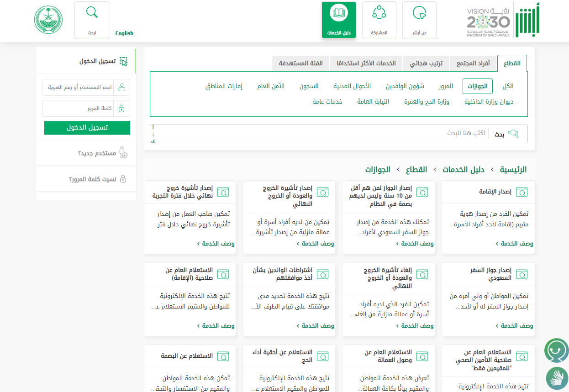Switch to the أفراد المجتمع tab

[x=473, y=63]
